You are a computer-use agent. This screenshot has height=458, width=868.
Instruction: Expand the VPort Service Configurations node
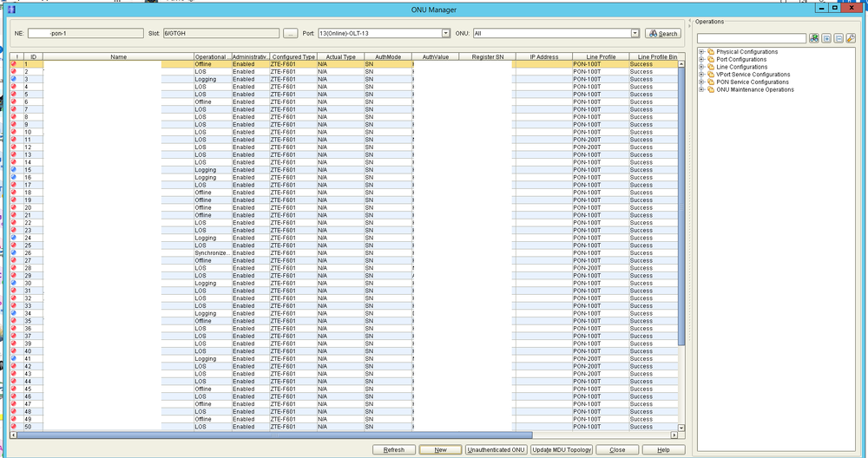coord(701,74)
